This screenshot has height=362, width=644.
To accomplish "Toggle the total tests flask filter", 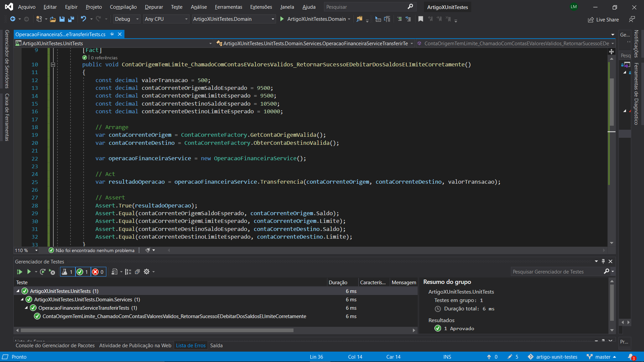I will pyautogui.click(x=67, y=272).
